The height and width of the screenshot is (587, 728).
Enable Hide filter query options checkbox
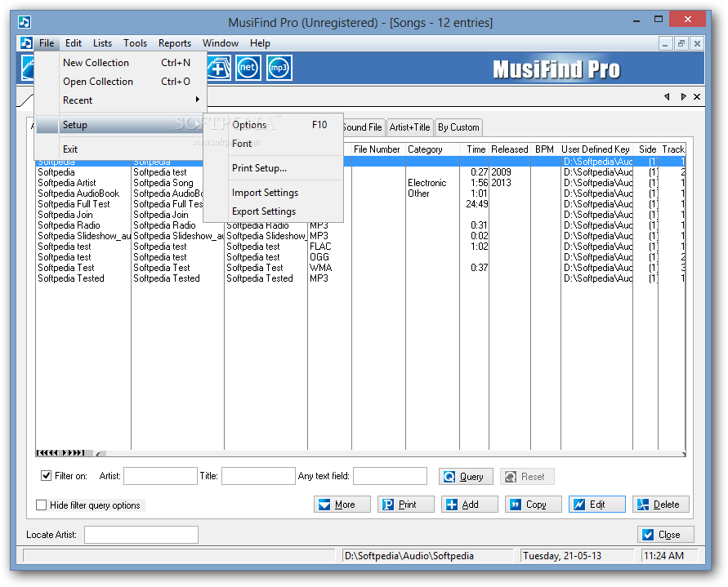(x=42, y=505)
